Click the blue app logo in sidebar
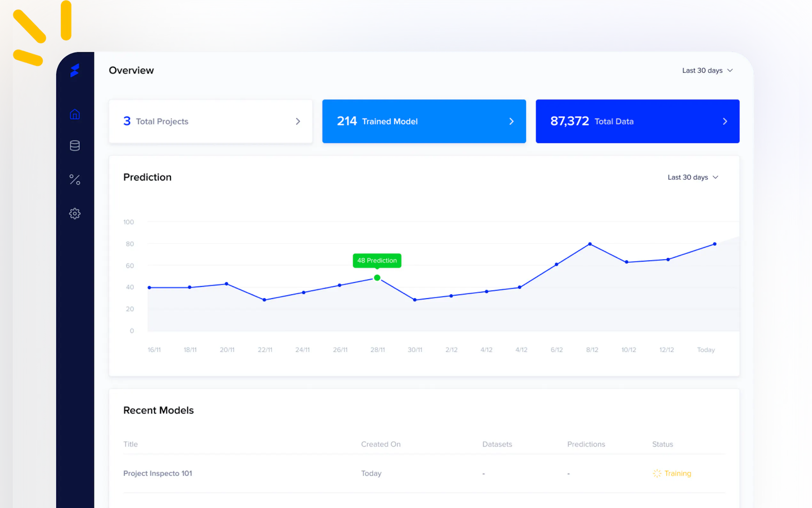The width and height of the screenshot is (812, 508). point(74,70)
